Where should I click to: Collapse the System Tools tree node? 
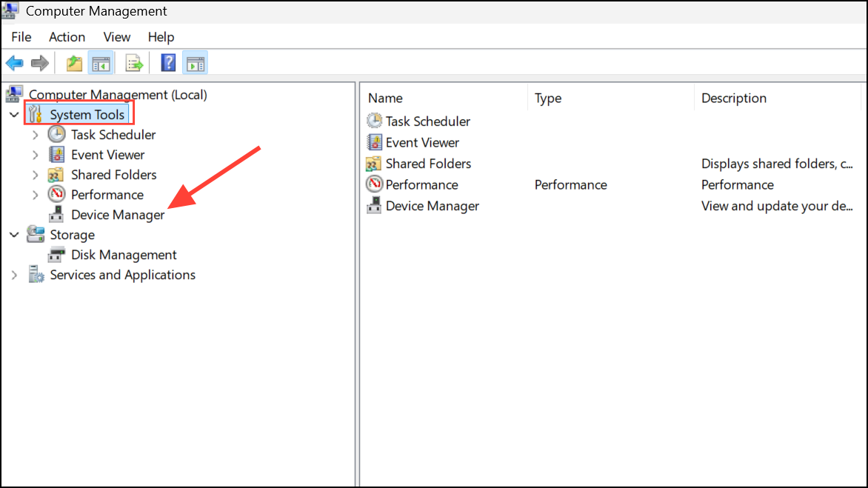click(14, 115)
